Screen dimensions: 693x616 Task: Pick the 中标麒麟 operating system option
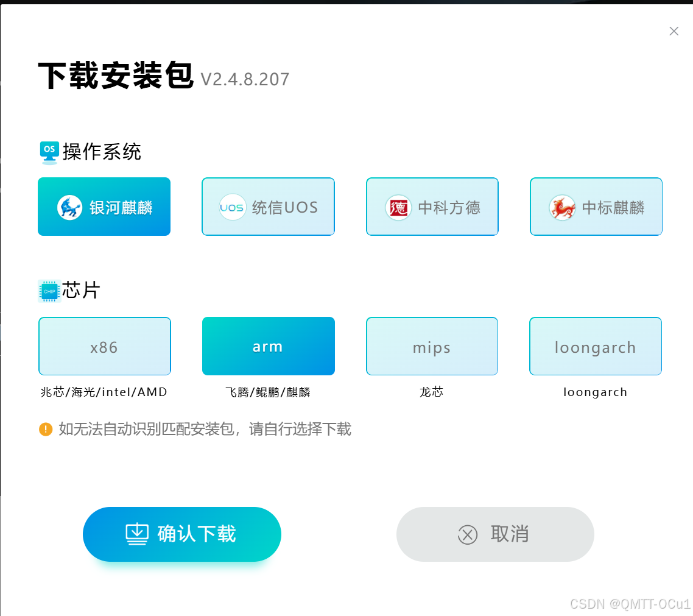click(596, 207)
